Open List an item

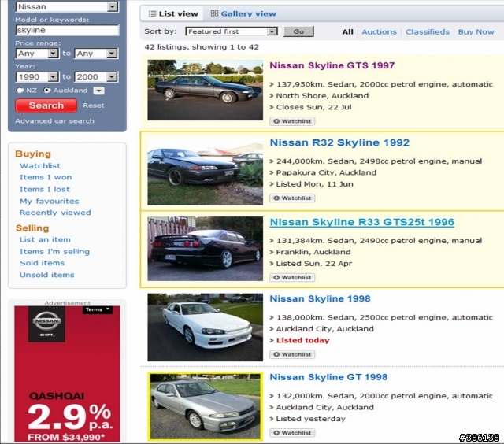(45, 239)
